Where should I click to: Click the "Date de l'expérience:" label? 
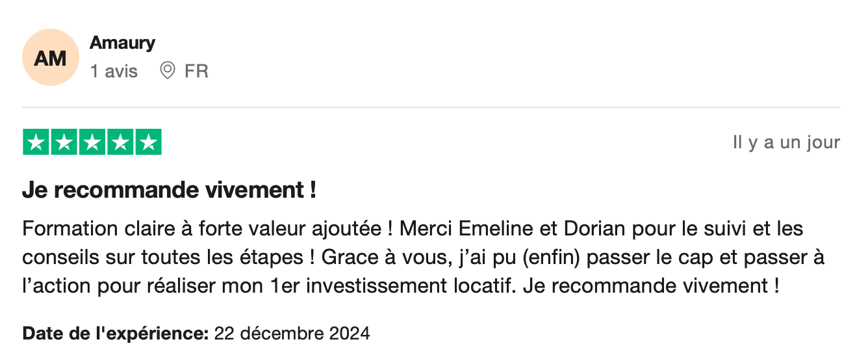[115, 334]
